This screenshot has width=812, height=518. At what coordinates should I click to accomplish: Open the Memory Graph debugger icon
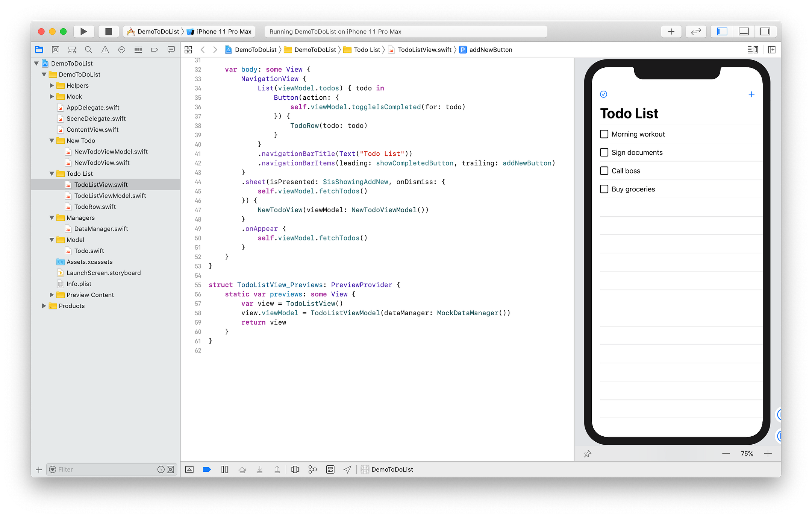pos(312,469)
